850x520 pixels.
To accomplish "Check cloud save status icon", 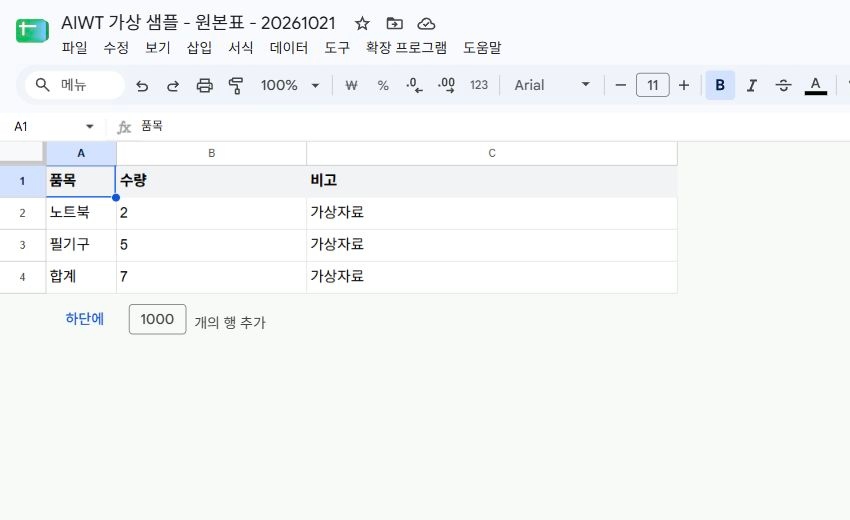I will [x=426, y=23].
